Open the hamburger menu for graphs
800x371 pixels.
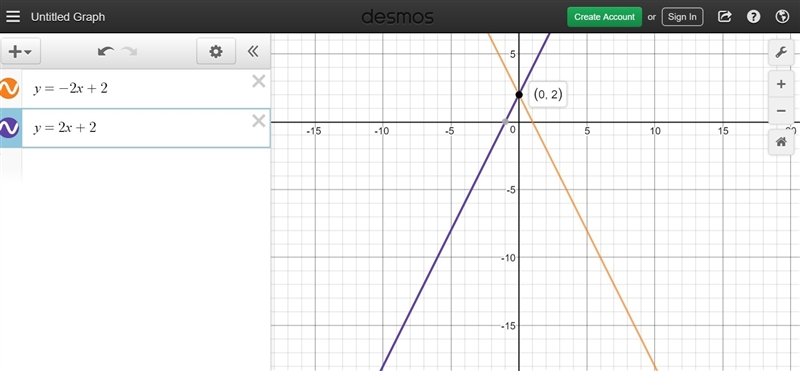tap(13, 16)
